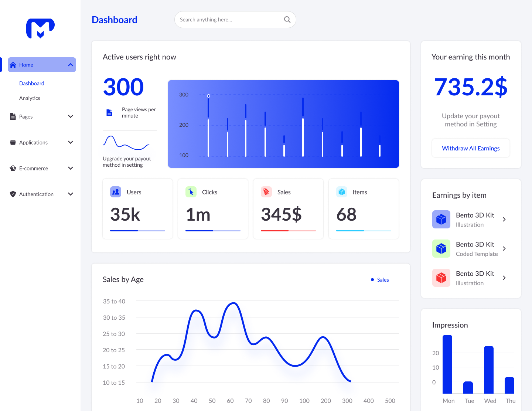Click the E-commerce basket icon
Image resolution: width=532 pixels, height=411 pixels.
click(x=13, y=168)
